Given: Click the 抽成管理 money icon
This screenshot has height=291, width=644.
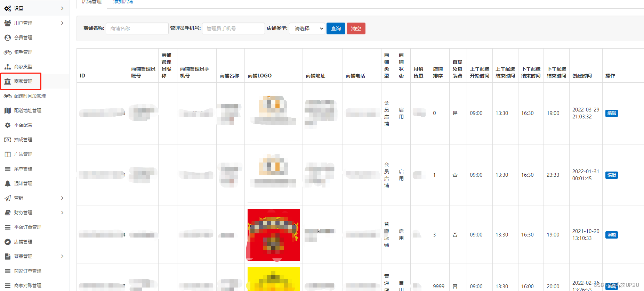Looking at the screenshot, I should [x=8, y=140].
